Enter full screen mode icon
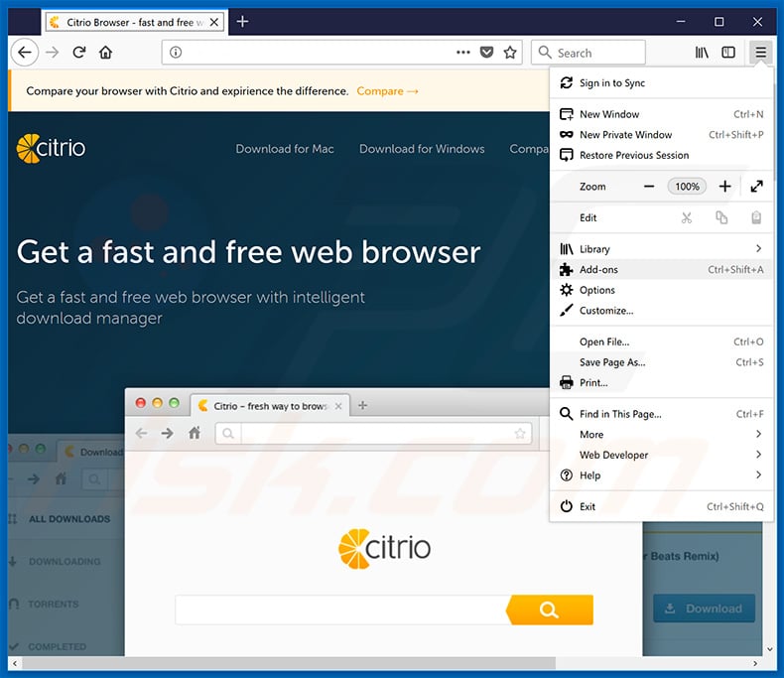 756,187
